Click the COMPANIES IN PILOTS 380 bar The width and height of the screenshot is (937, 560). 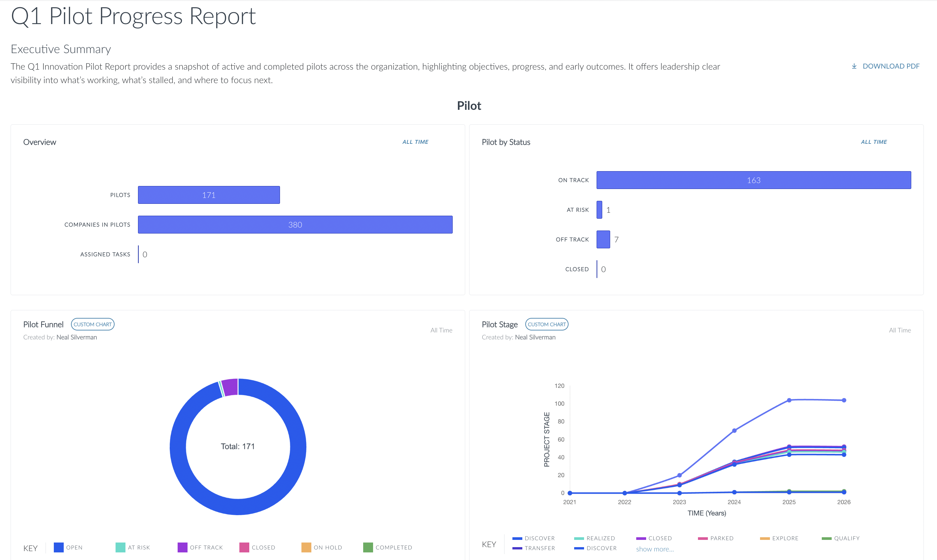point(295,225)
